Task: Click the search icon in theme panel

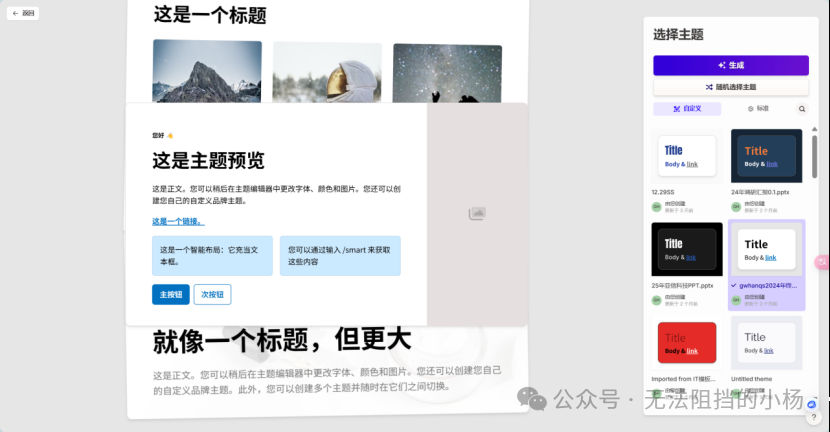Action: tap(802, 109)
